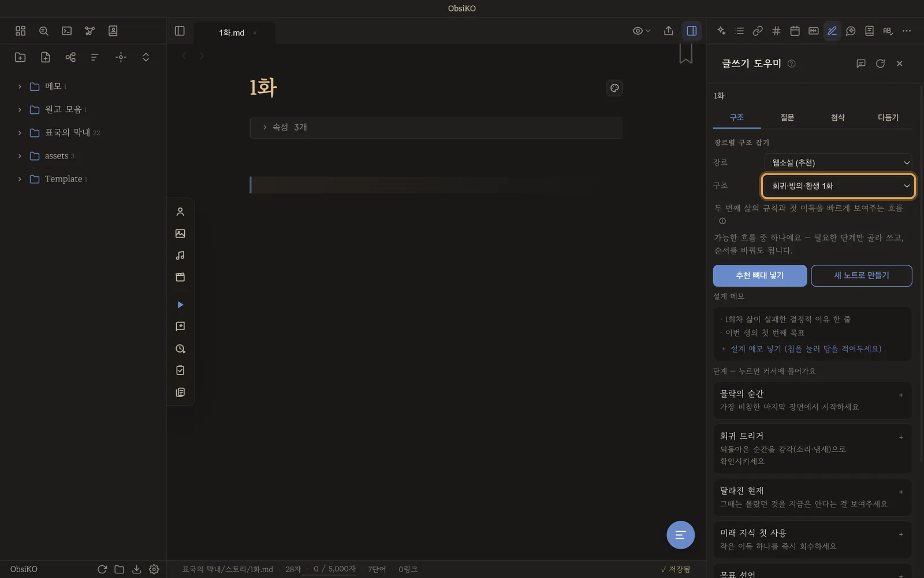Click the 추천 뼈대 넣기 button
Screen dimensions: 924x578
[x=760, y=276]
